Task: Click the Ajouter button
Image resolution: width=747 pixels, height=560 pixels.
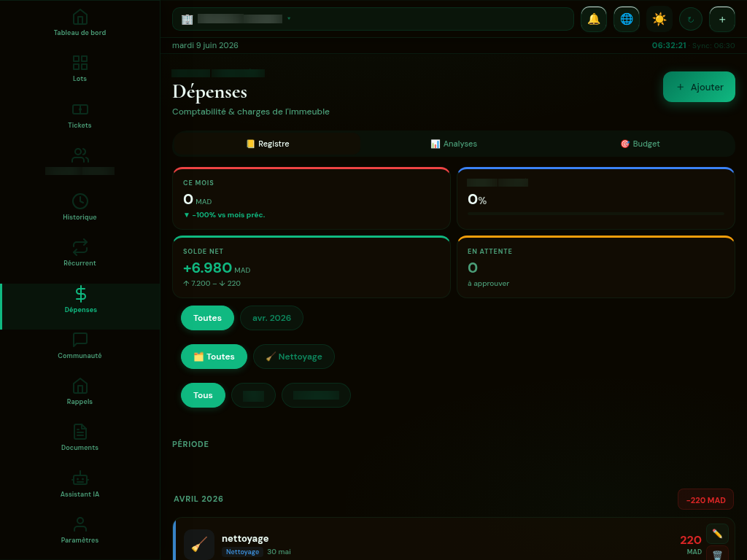Action: [699, 87]
